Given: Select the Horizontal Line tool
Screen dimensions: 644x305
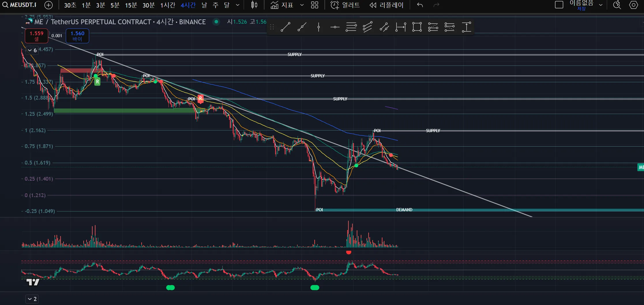Looking at the screenshot, I should click(335, 27).
